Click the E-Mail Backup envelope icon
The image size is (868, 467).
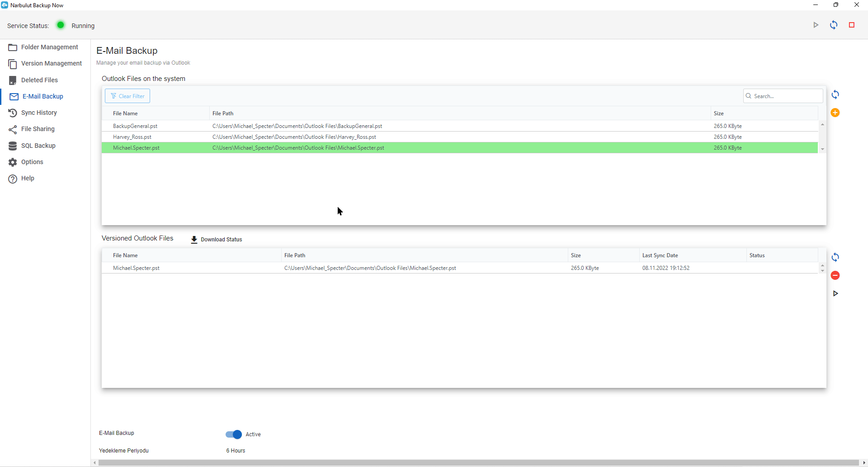[14, 97]
